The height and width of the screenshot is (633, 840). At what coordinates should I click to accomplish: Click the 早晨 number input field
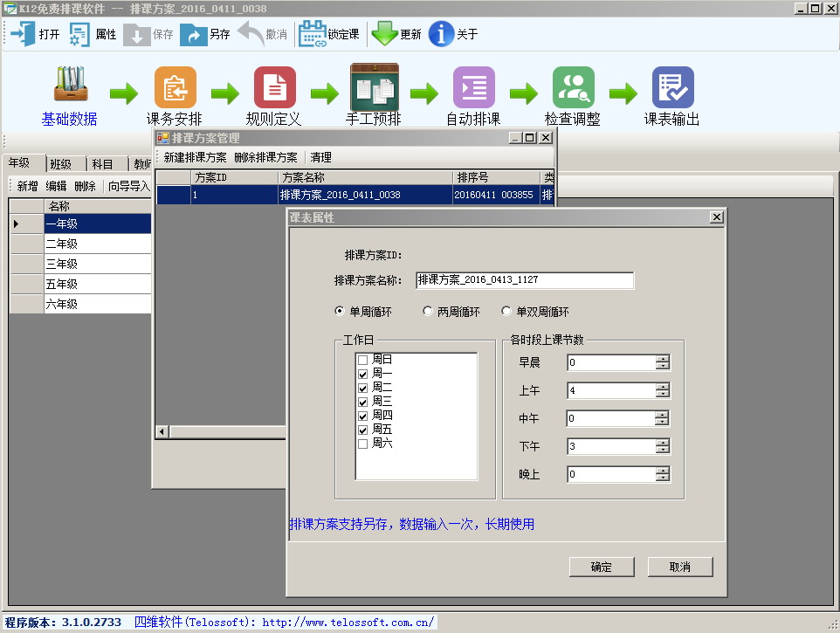click(611, 362)
